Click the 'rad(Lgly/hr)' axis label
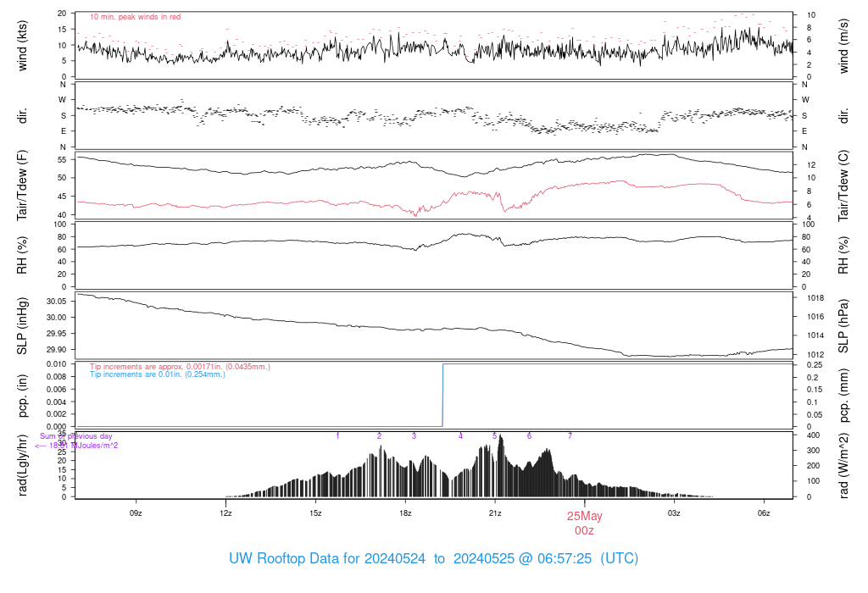 pos(22,465)
